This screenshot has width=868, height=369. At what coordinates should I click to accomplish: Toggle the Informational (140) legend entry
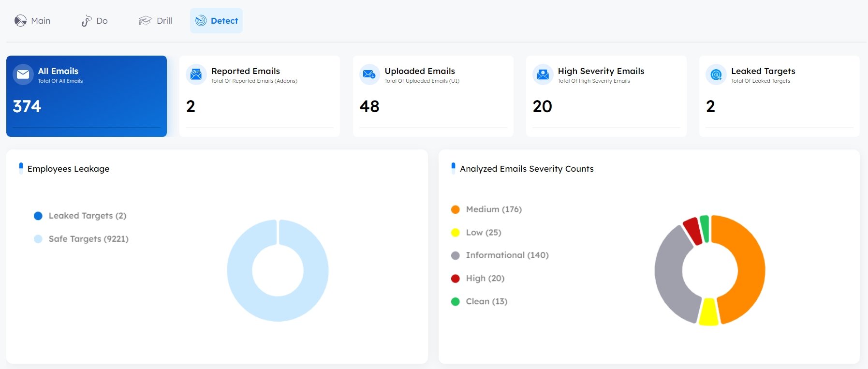point(500,255)
